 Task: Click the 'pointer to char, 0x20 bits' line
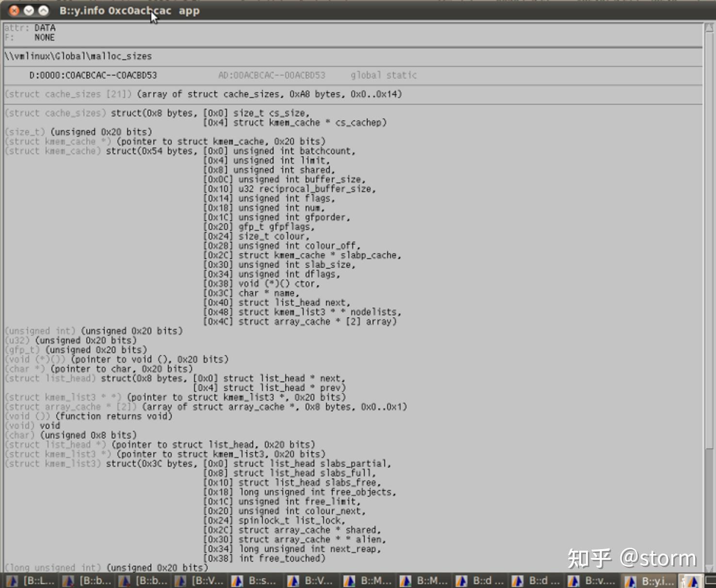98,369
